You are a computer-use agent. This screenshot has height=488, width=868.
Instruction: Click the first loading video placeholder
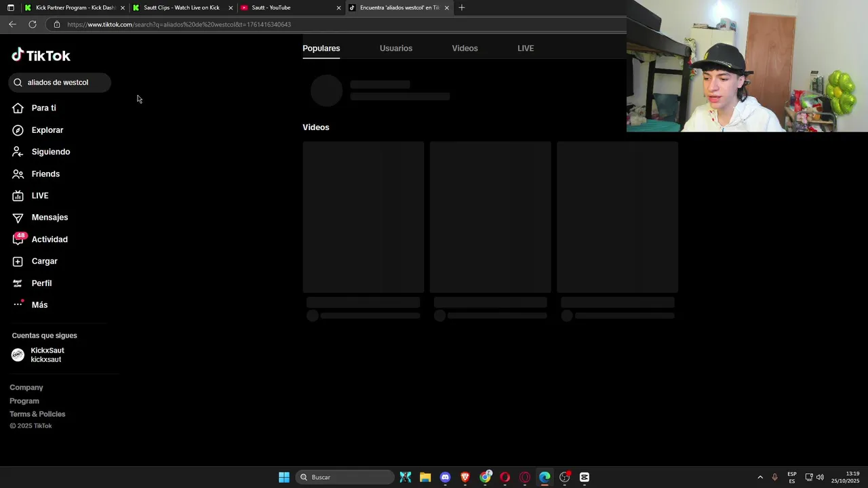pos(363,217)
